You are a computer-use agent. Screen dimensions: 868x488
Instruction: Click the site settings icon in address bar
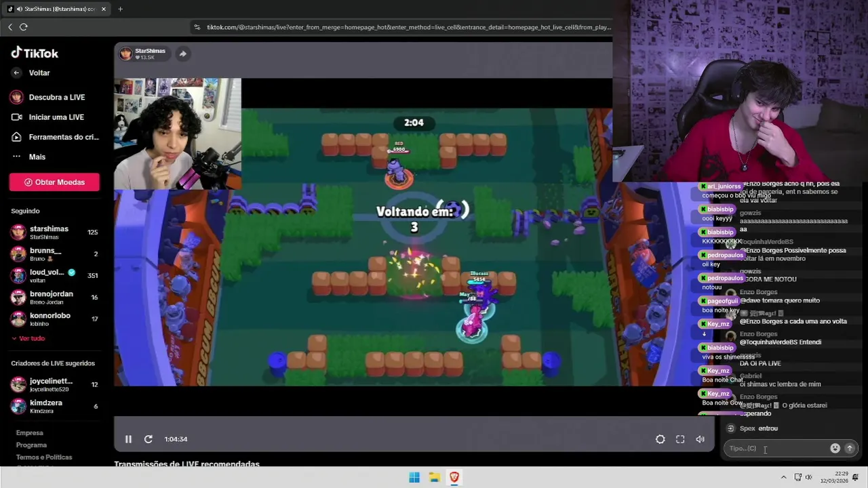[197, 27]
